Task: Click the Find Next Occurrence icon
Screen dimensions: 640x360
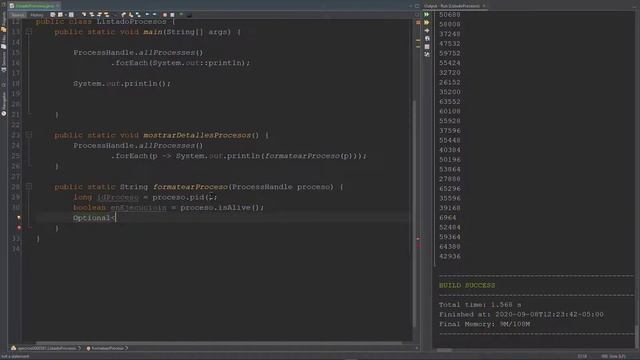Action: point(100,15)
